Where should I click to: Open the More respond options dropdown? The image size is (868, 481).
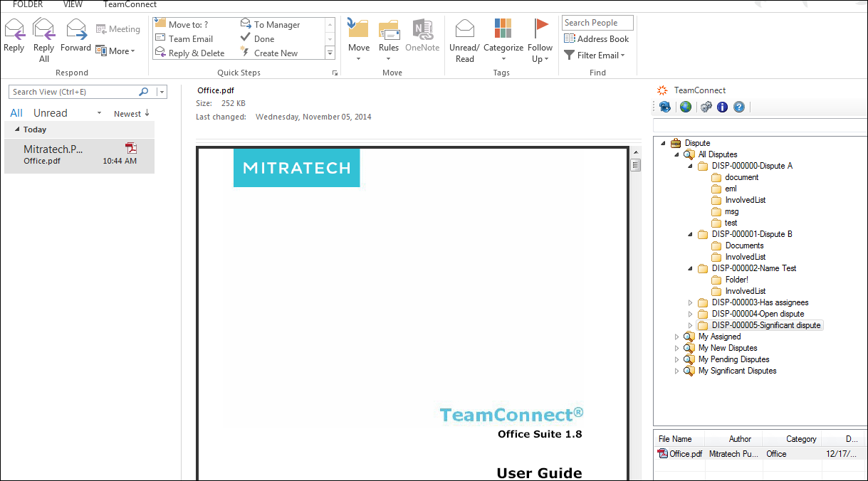(x=115, y=51)
